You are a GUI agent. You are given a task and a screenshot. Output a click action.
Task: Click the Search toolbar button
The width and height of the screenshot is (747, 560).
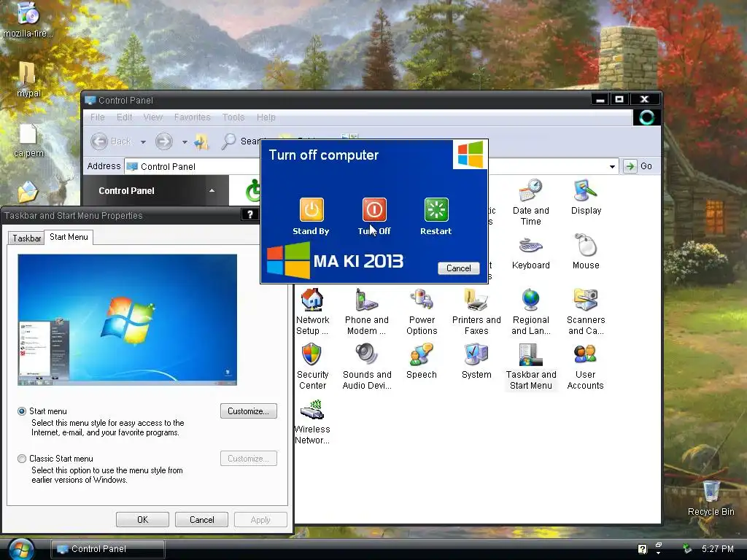pyautogui.click(x=241, y=141)
